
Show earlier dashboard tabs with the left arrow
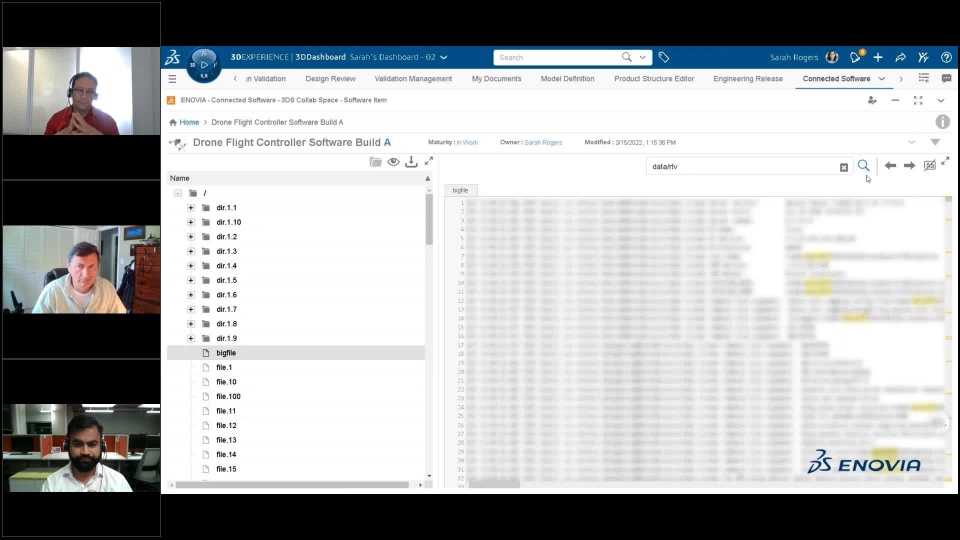pyautogui.click(x=235, y=79)
